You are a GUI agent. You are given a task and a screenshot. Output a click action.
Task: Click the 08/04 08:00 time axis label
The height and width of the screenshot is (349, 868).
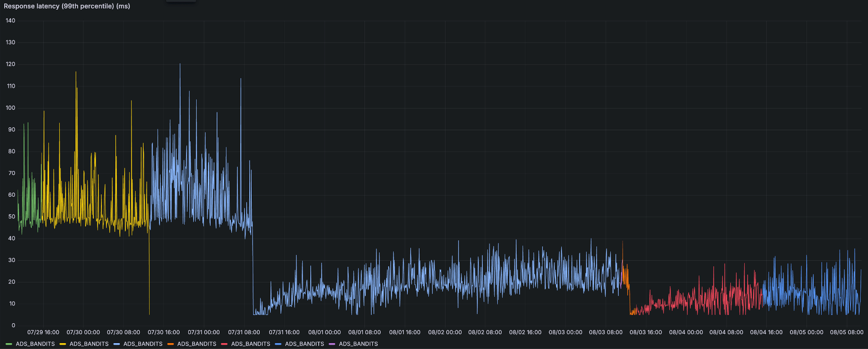(x=726, y=332)
